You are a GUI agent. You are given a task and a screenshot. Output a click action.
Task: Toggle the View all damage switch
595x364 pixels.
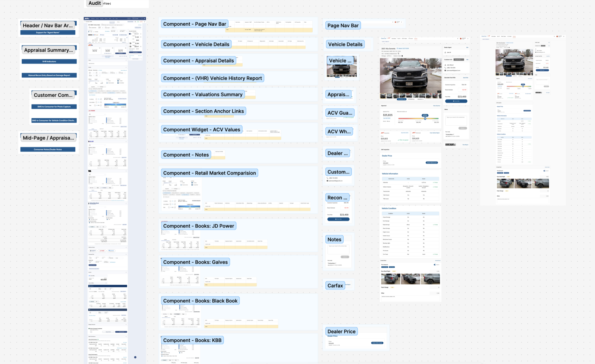[x=435, y=265]
